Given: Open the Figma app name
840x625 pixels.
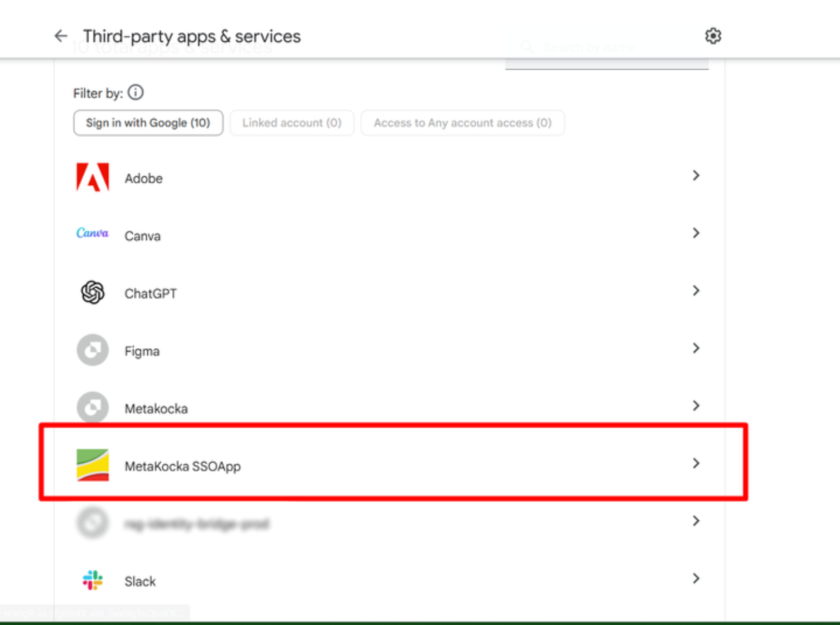Looking at the screenshot, I should (142, 351).
